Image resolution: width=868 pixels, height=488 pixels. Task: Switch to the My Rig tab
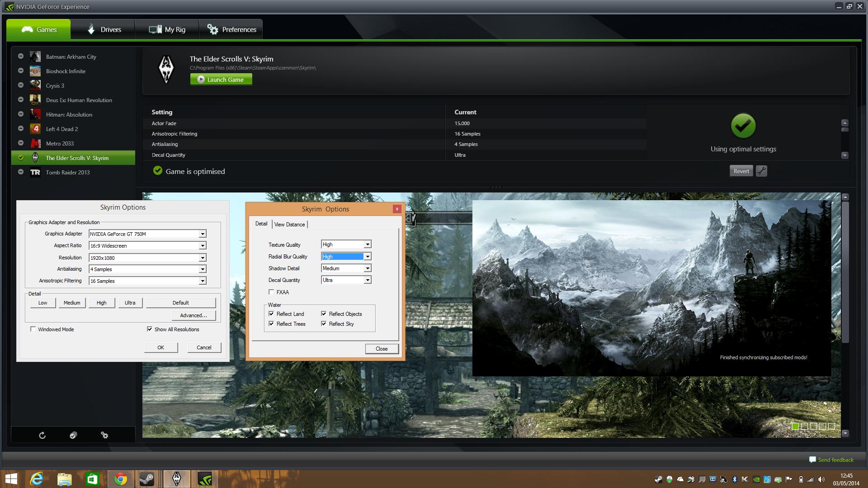coord(167,29)
